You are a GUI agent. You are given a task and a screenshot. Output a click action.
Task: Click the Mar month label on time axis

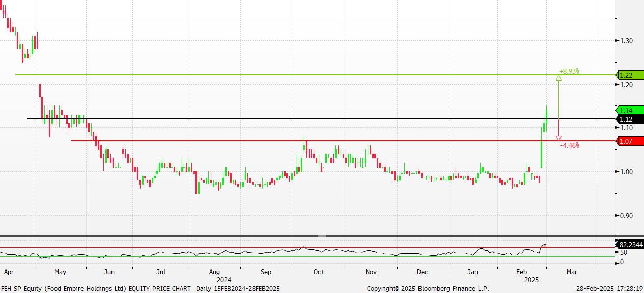coord(572,272)
